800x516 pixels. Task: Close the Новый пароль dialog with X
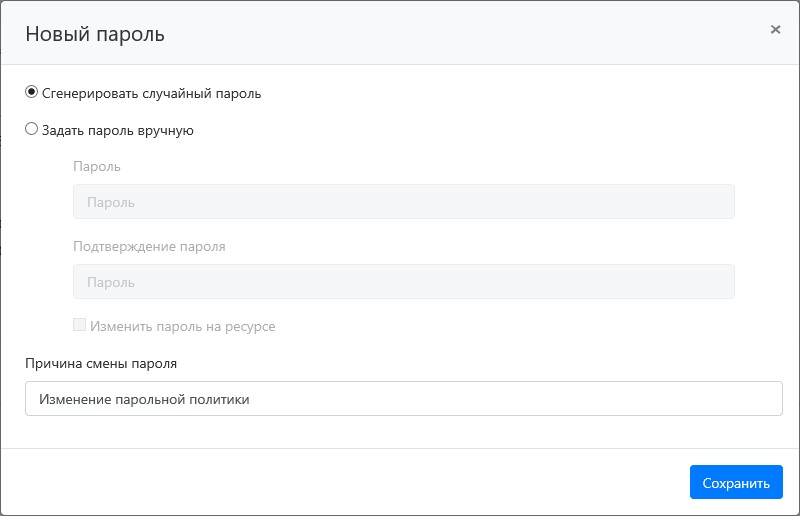point(775,30)
